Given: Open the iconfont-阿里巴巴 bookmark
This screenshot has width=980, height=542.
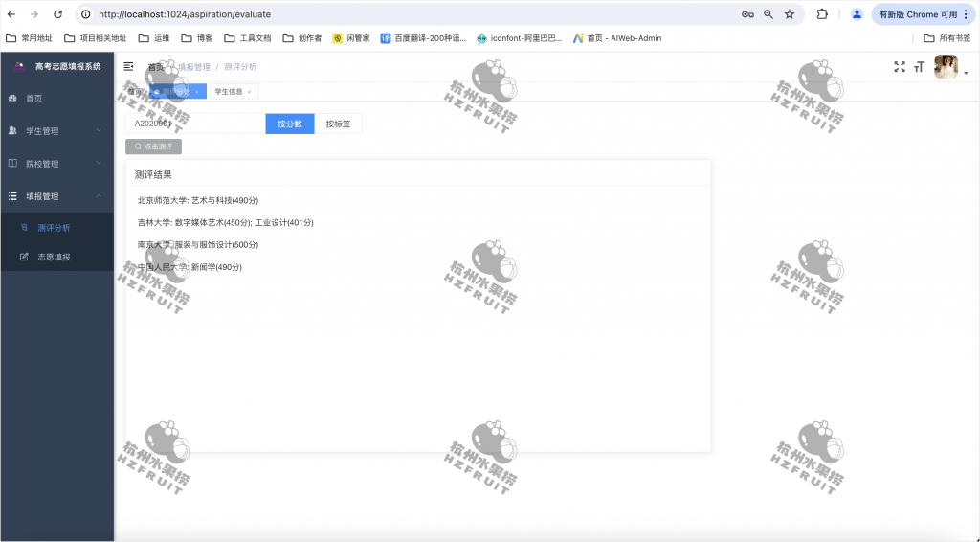Looking at the screenshot, I should point(520,38).
